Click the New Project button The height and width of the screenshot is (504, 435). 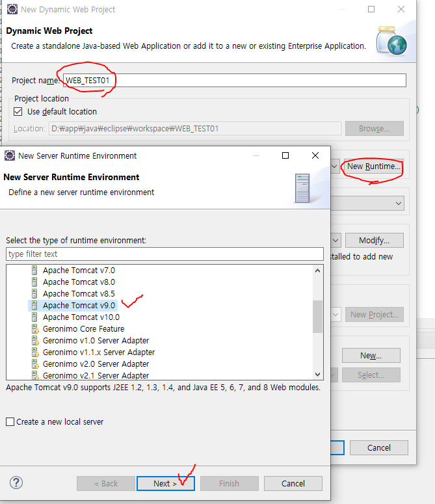[x=375, y=314]
